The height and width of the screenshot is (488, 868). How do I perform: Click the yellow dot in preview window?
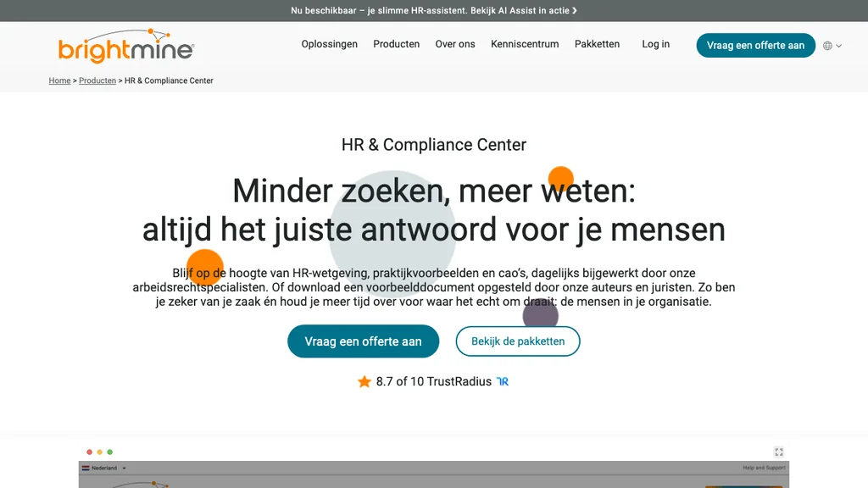pos(100,452)
